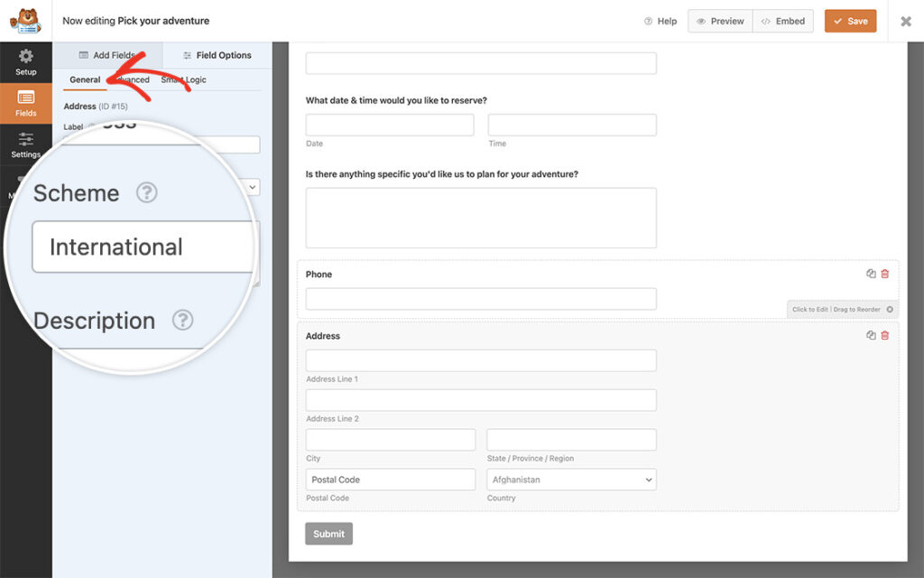The width and height of the screenshot is (924, 578).
Task: Delete the Phone field with trash icon
Action: pyautogui.click(x=884, y=273)
